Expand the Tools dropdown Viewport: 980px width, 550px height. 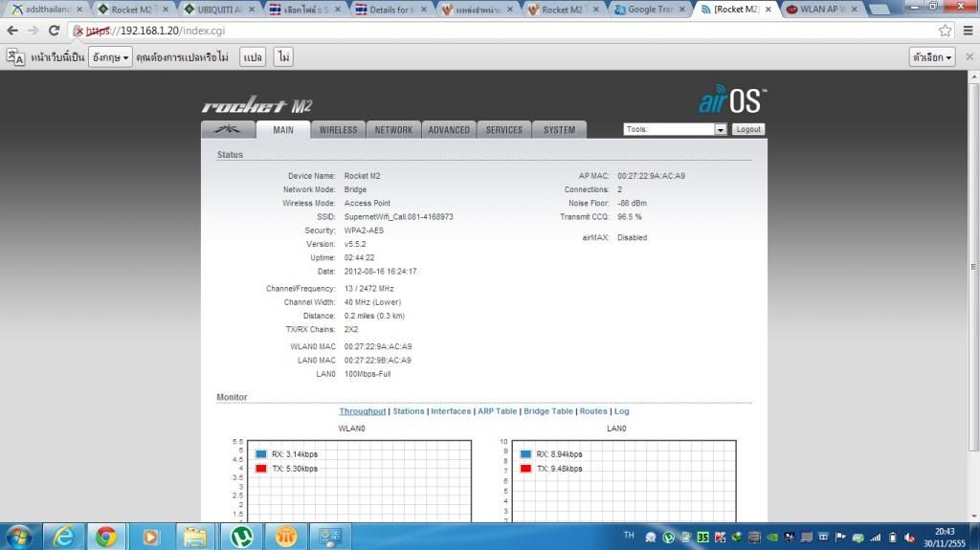coord(675,129)
